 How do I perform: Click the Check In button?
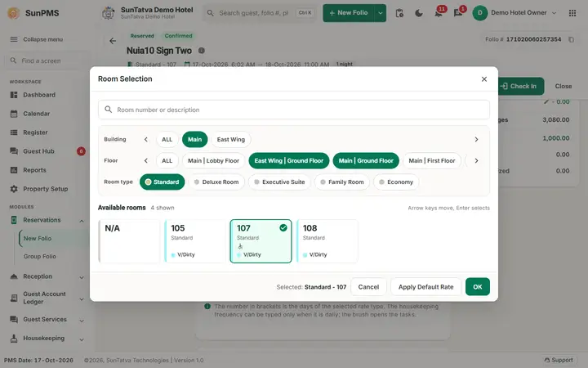(x=520, y=86)
